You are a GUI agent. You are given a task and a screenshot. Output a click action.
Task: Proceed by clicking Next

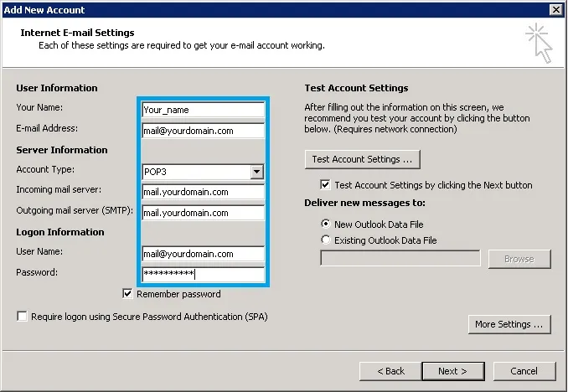click(452, 371)
